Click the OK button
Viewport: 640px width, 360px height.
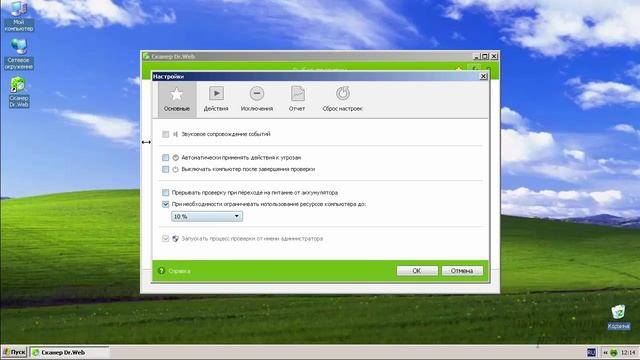[417, 271]
